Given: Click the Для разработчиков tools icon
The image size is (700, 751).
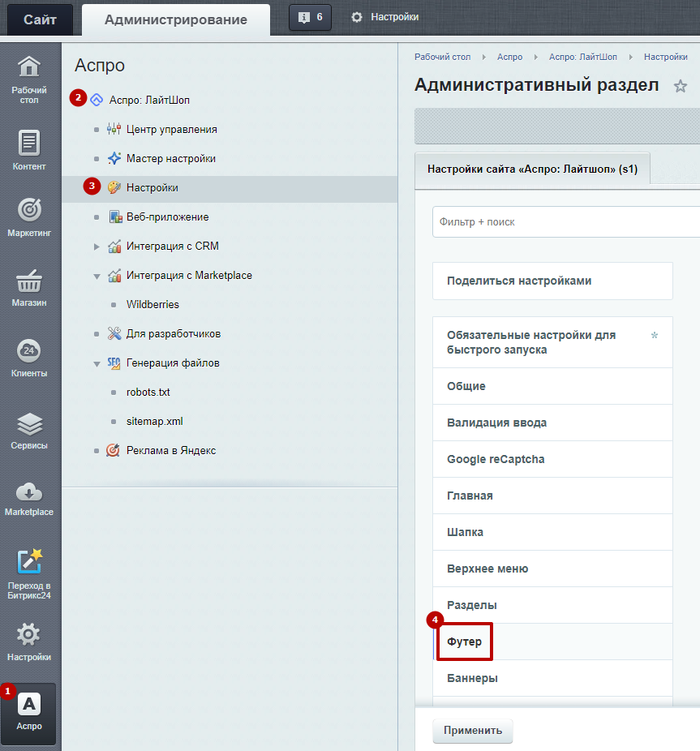Looking at the screenshot, I should click(x=114, y=334).
